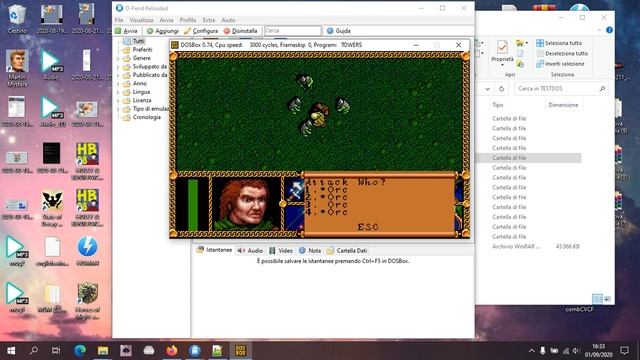Open the Windows Start menu
The width and height of the screenshot is (640, 360).
coord(11,351)
